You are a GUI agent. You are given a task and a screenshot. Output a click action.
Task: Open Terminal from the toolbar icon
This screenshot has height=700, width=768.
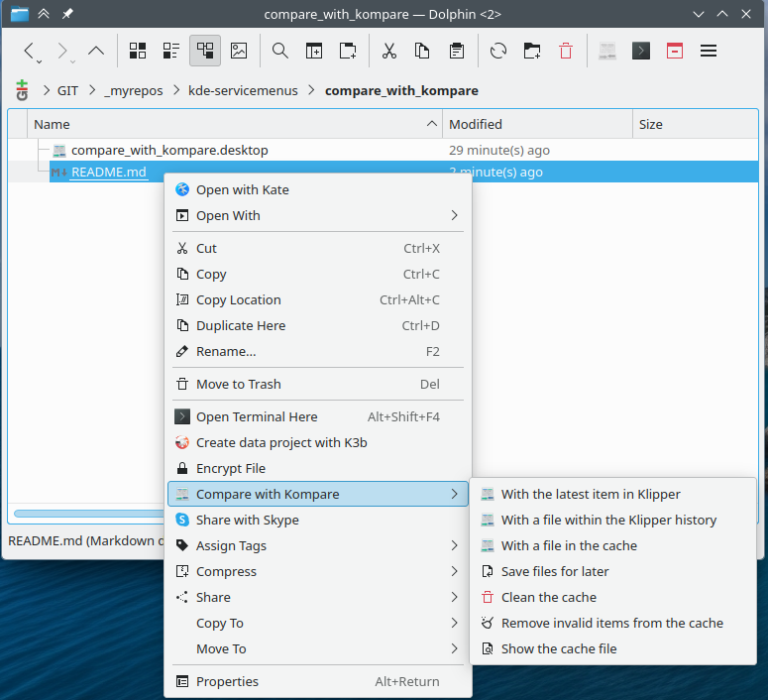pos(641,51)
